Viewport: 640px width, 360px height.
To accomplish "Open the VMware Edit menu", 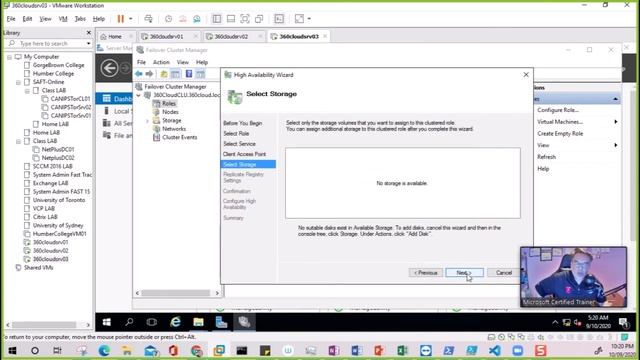I will click(27, 19).
